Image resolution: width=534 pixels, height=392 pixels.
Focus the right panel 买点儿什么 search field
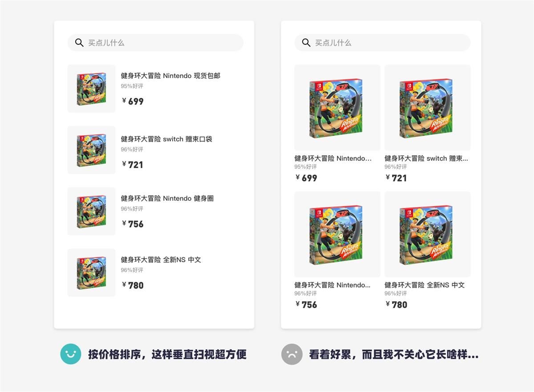pos(382,43)
